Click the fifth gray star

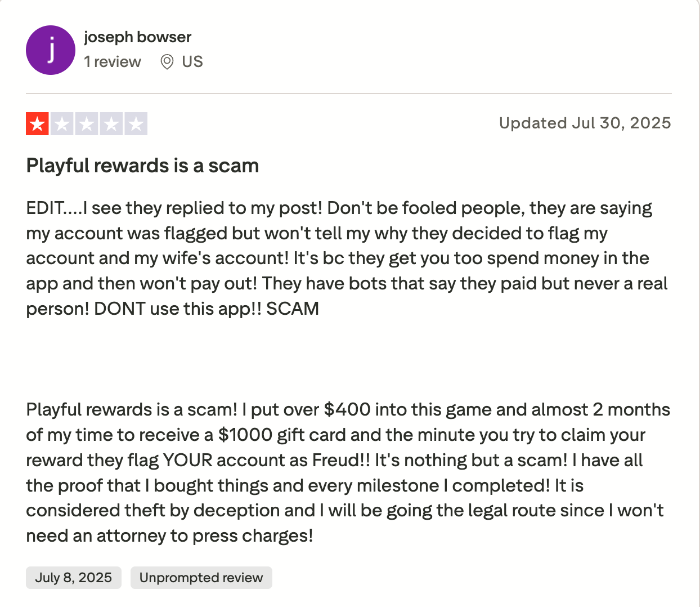pyautogui.click(x=136, y=124)
